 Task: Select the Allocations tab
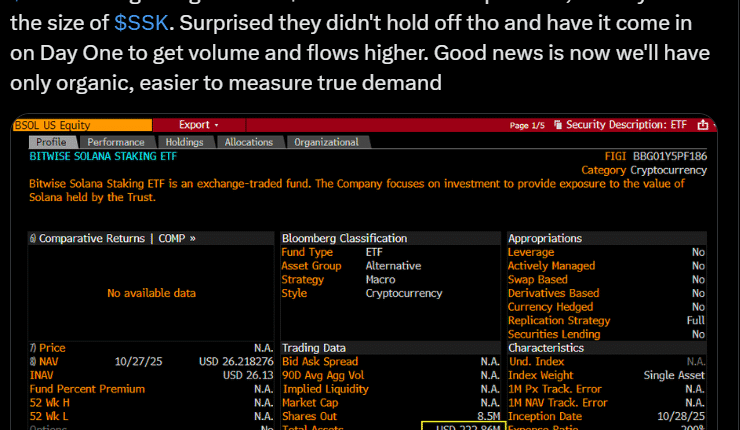248,142
